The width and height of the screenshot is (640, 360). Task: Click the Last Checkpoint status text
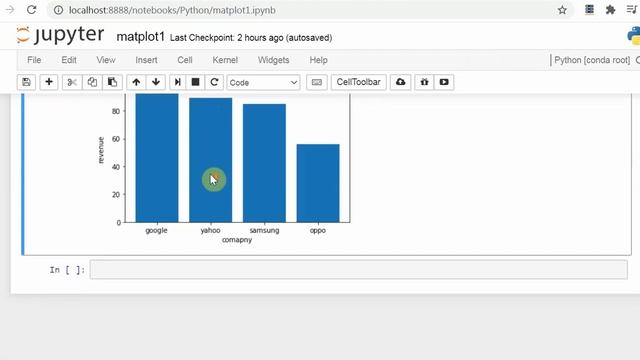tap(251, 38)
